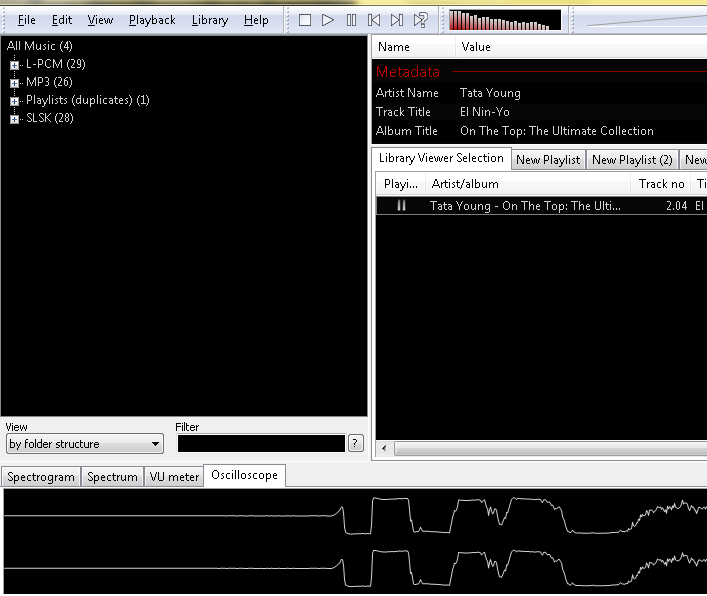Viewport: 707px width, 596px height.
Task: Start playback with the Play button
Action: tap(328, 20)
